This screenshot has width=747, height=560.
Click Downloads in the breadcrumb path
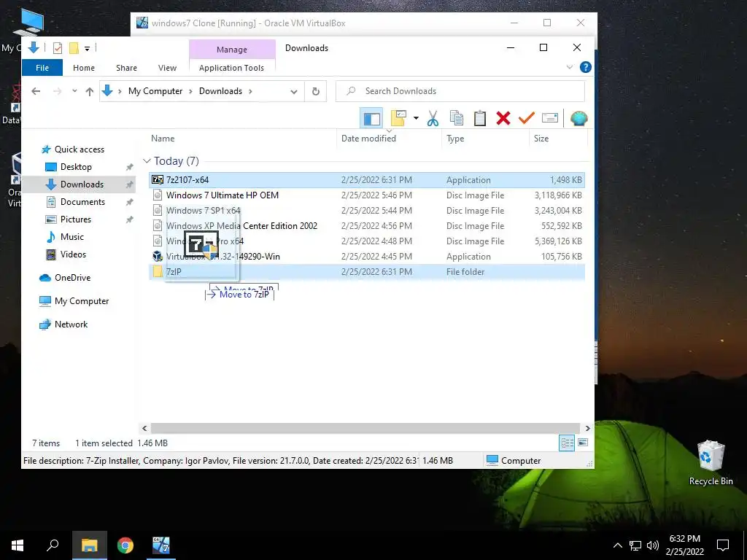coord(220,91)
